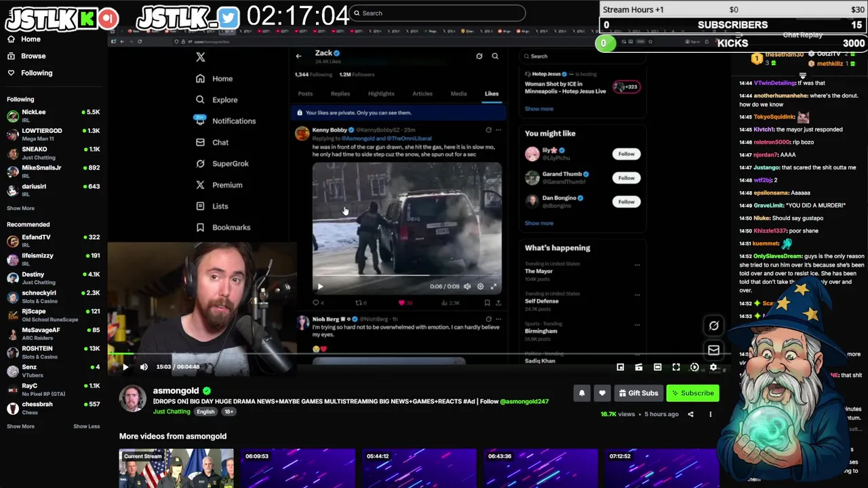Open the 06:09:53 past video thumbnail
Screen dimensions: 868x488
pyautogui.click(x=298, y=468)
